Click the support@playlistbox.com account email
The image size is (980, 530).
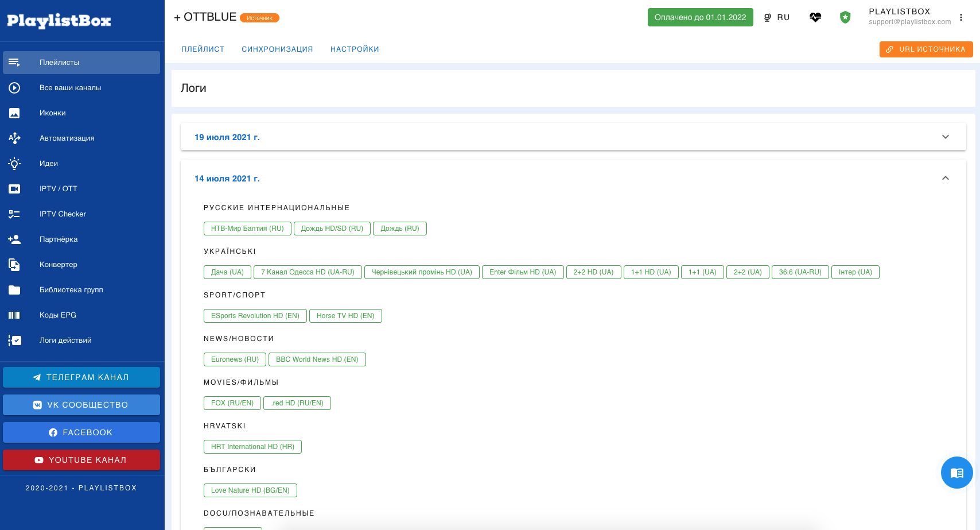coord(909,22)
